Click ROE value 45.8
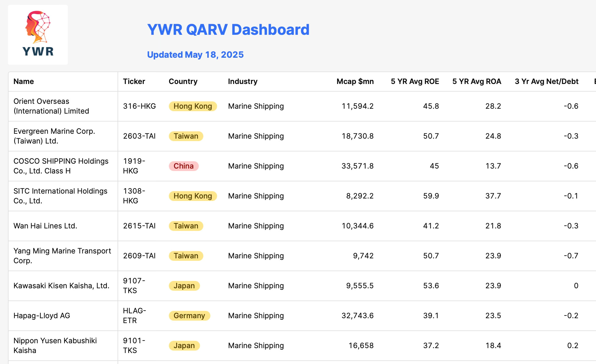The height and width of the screenshot is (364, 596). coord(431,106)
